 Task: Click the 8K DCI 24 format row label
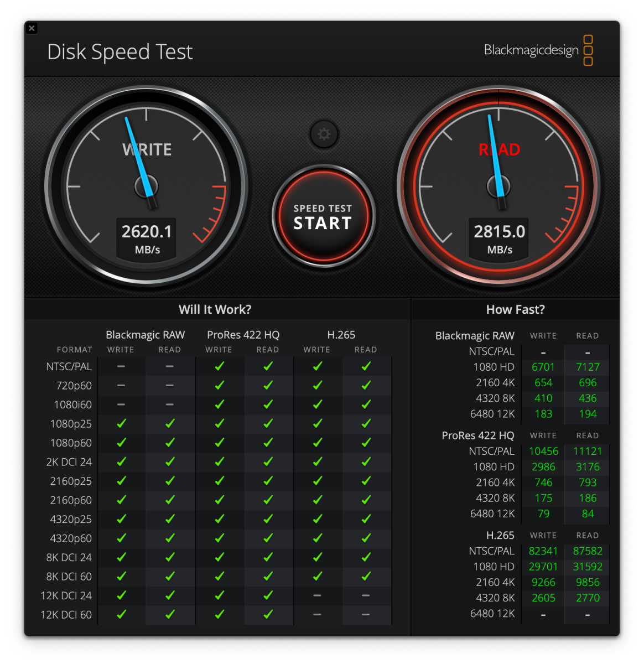(x=69, y=557)
